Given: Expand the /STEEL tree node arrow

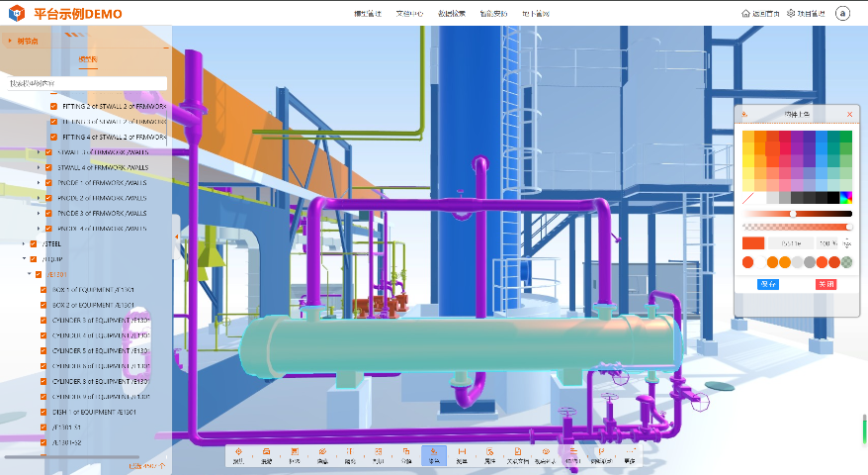Looking at the screenshot, I should pyautogui.click(x=23, y=243).
